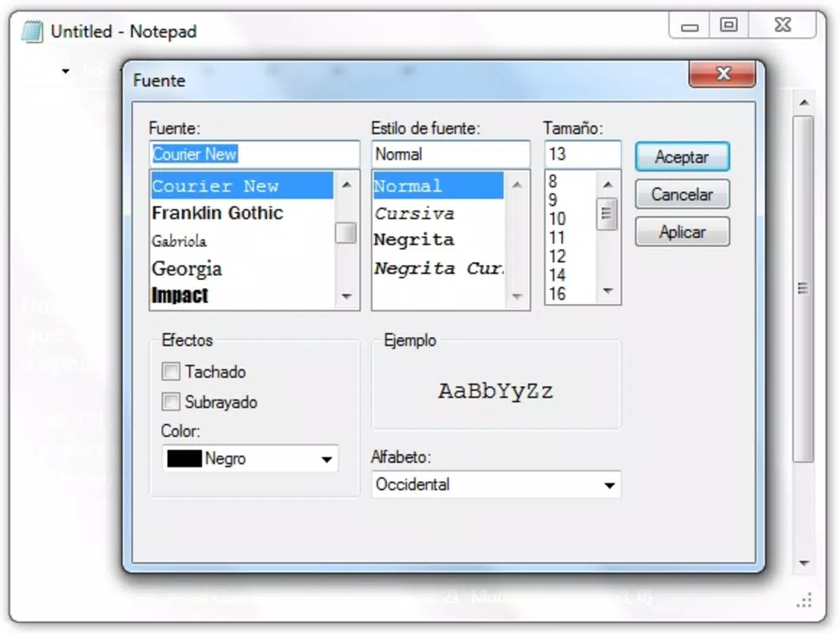Click the font list scroll up arrow
The width and height of the screenshot is (840, 633).
point(347,185)
